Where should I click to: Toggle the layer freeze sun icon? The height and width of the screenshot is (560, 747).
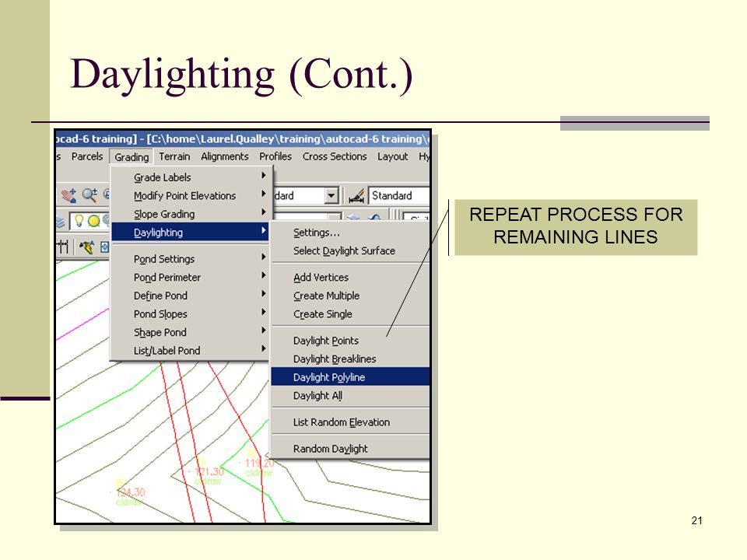pos(94,221)
